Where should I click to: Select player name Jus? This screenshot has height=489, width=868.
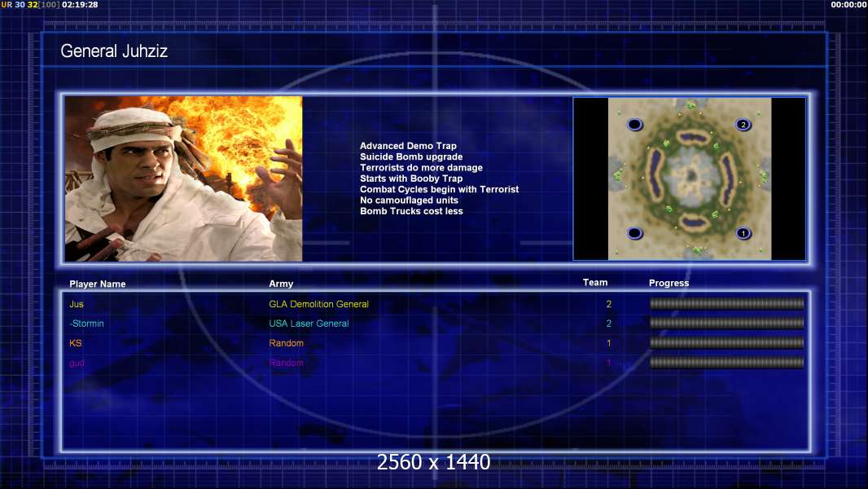[77, 304]
